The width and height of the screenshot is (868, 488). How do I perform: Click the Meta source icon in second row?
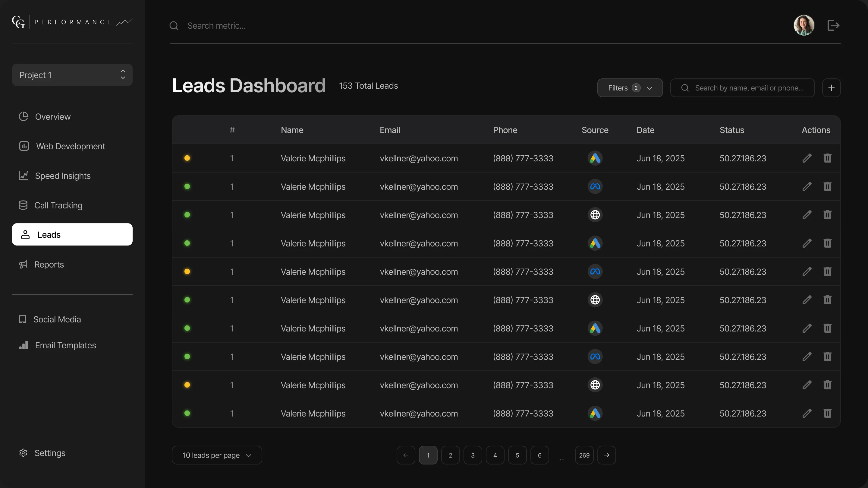(595, 186)
